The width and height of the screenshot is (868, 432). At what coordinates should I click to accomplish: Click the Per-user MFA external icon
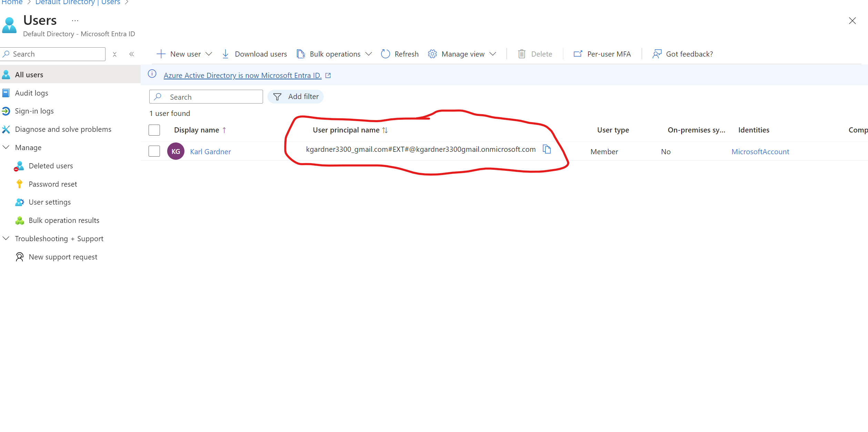tap(578, 54)
